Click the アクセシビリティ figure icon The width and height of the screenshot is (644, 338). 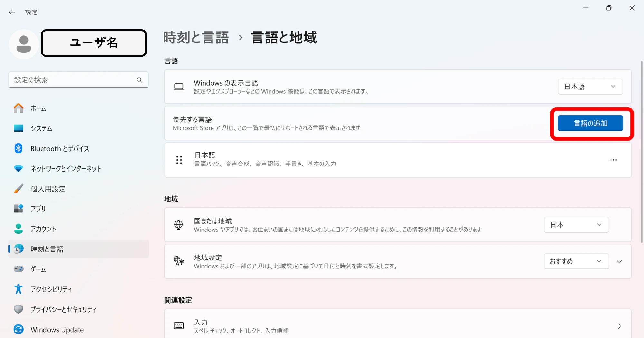click(x=18, y=289)
